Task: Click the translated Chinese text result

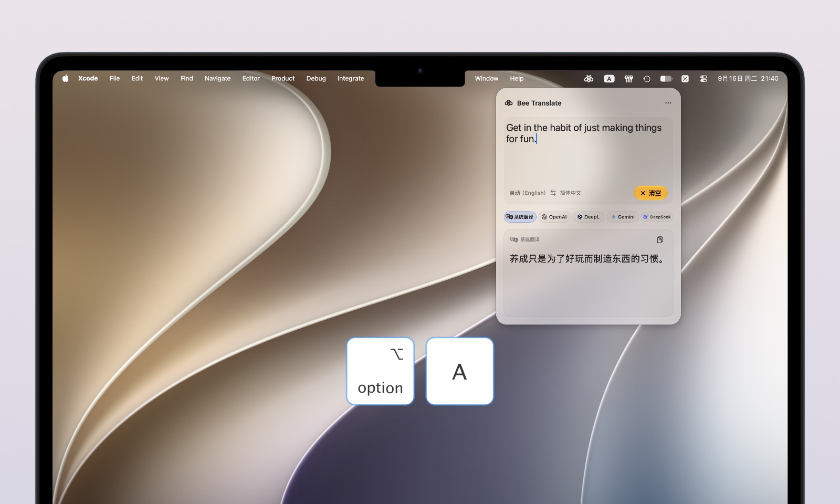Action: click(587, 259)
